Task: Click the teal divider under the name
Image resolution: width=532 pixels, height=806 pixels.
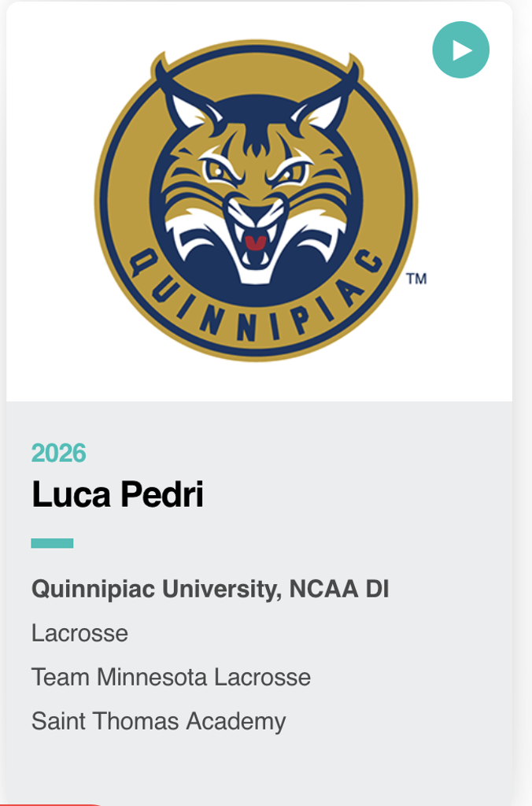Action: coord(52,543)
